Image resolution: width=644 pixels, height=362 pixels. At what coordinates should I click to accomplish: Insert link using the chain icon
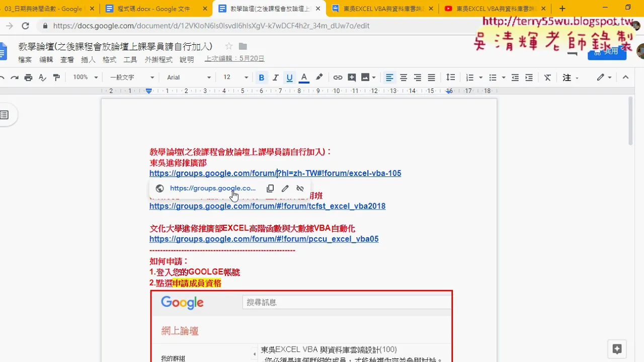click(338, 77)
